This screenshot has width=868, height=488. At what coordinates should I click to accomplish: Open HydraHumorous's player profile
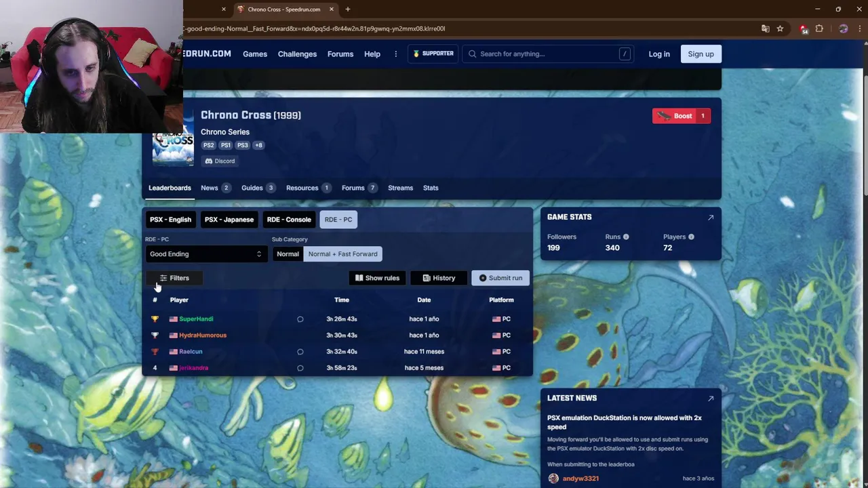click(x=203, y=335)
